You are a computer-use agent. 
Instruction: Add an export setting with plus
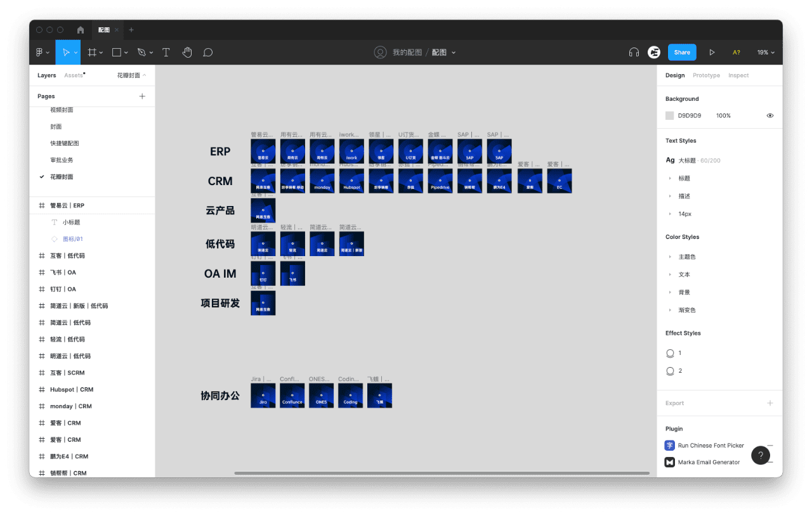(x=770, y=403)
